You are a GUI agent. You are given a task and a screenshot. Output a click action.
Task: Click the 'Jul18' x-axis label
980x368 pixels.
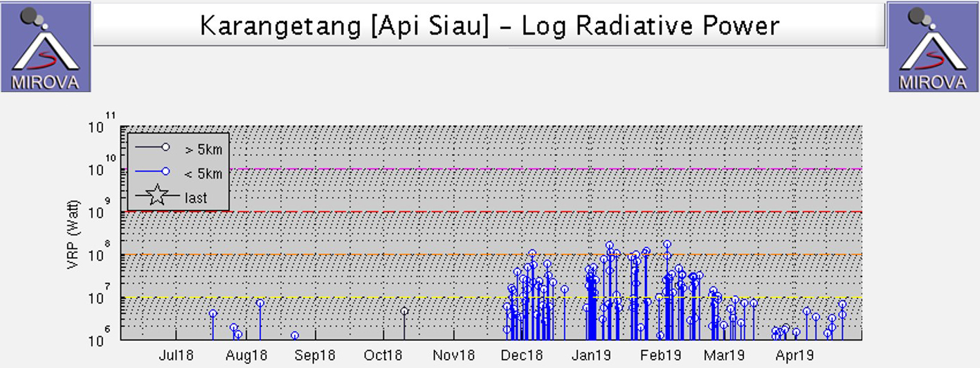point(176,356)
